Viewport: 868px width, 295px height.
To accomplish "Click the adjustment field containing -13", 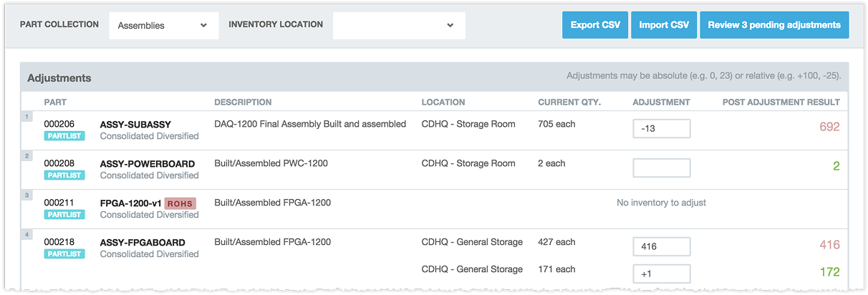I will 662,129.
